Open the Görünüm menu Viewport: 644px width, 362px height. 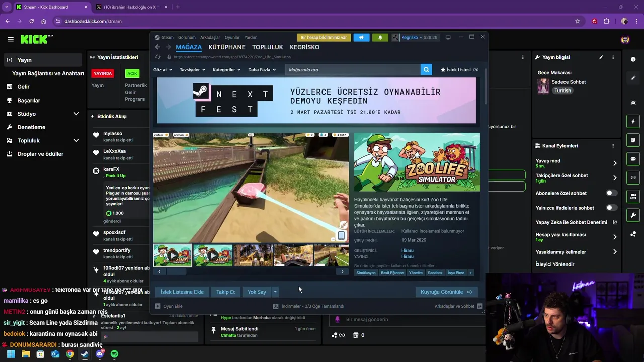pos(187,37)
